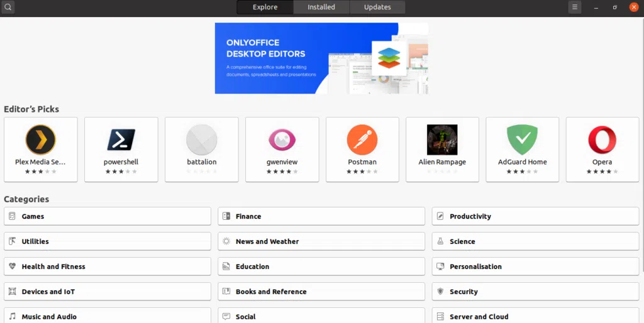Click the powershell label text
Viewport: 644px width, 323px height.
click(121, 162)
